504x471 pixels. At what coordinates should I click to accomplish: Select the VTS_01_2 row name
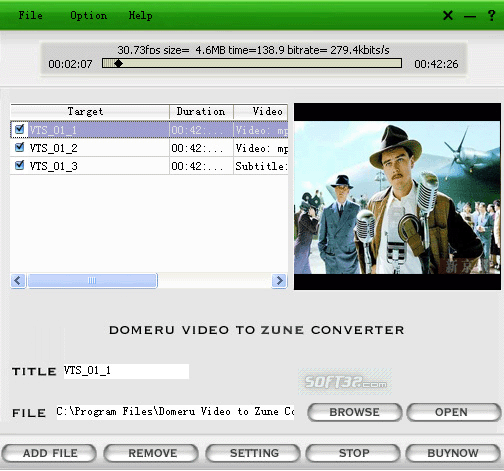click(53, 148)
